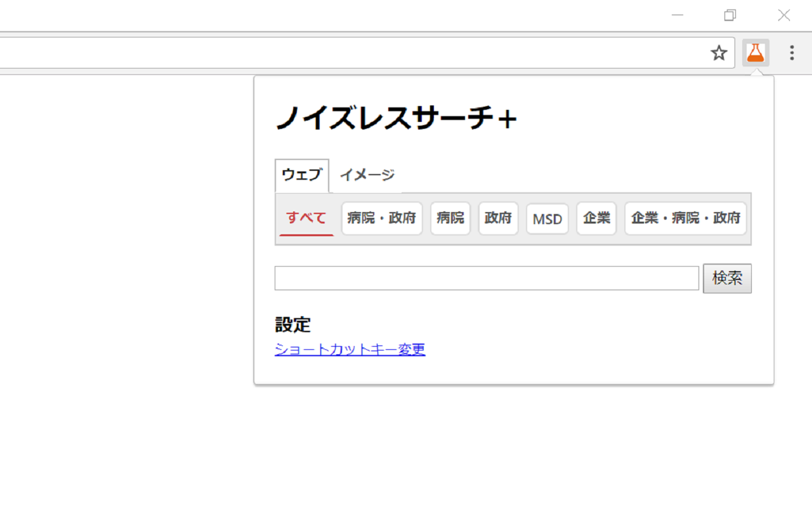Open the Chrome three-dot menu

click(791, 53)
